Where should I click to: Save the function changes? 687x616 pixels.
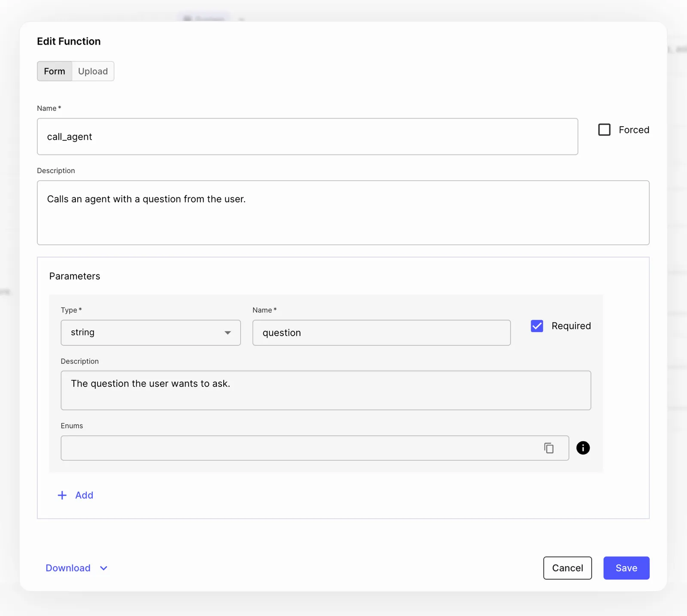point(626,568)
